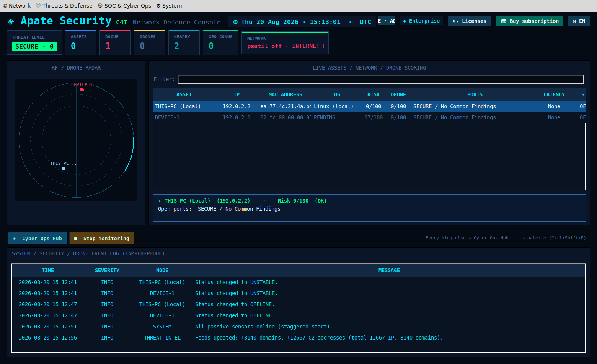597x364 pixels.
Task: Open the System menu
Action: (x=169, y=6)
